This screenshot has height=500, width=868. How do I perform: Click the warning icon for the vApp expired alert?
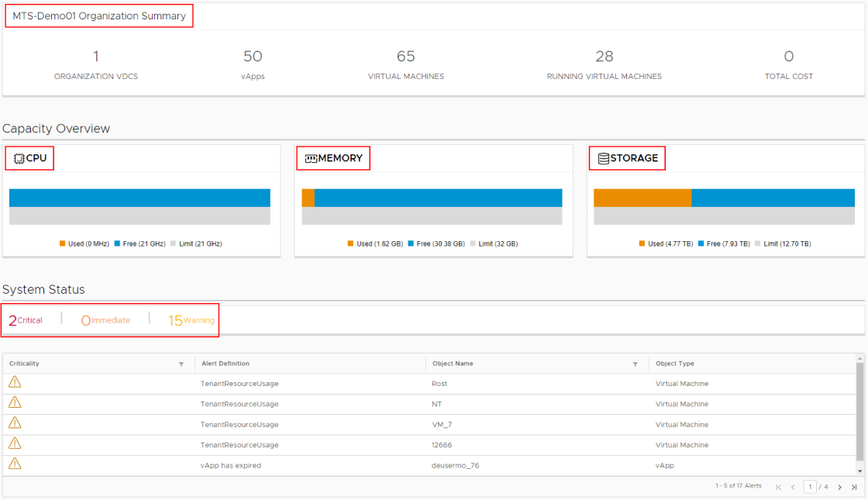(15, 464)
